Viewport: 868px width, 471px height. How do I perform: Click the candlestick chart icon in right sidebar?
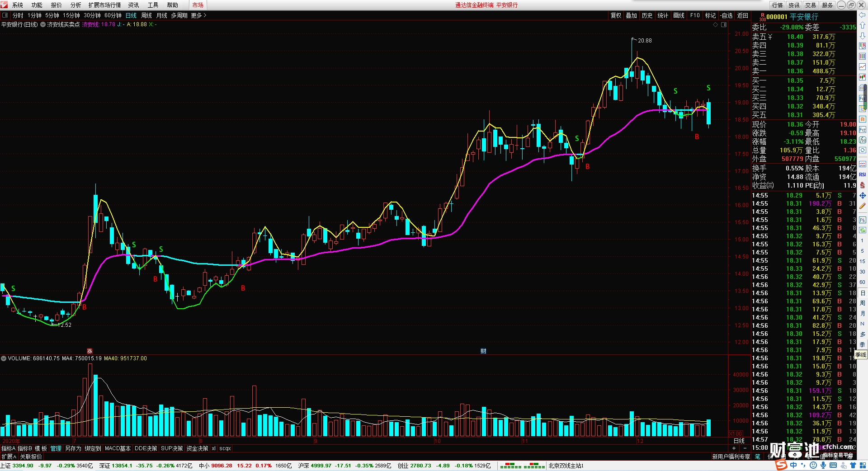(862, 77)
